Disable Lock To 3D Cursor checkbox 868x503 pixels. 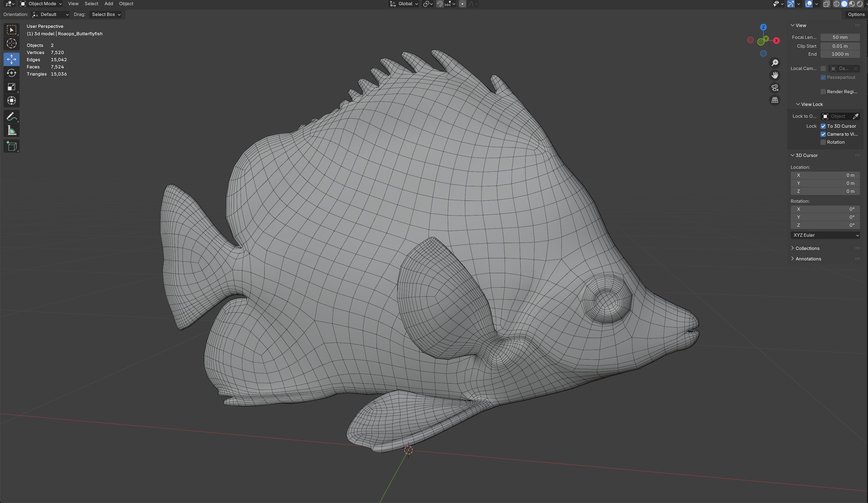(x=823, y=126)
